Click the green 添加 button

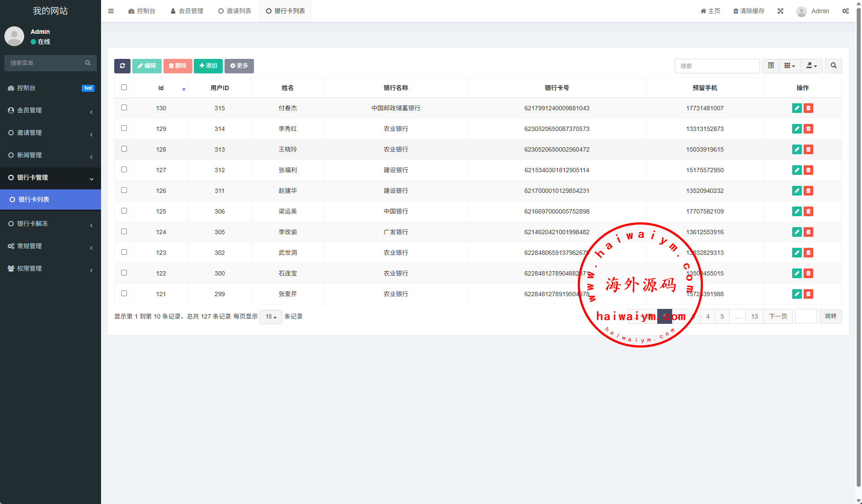click(208, 66)
